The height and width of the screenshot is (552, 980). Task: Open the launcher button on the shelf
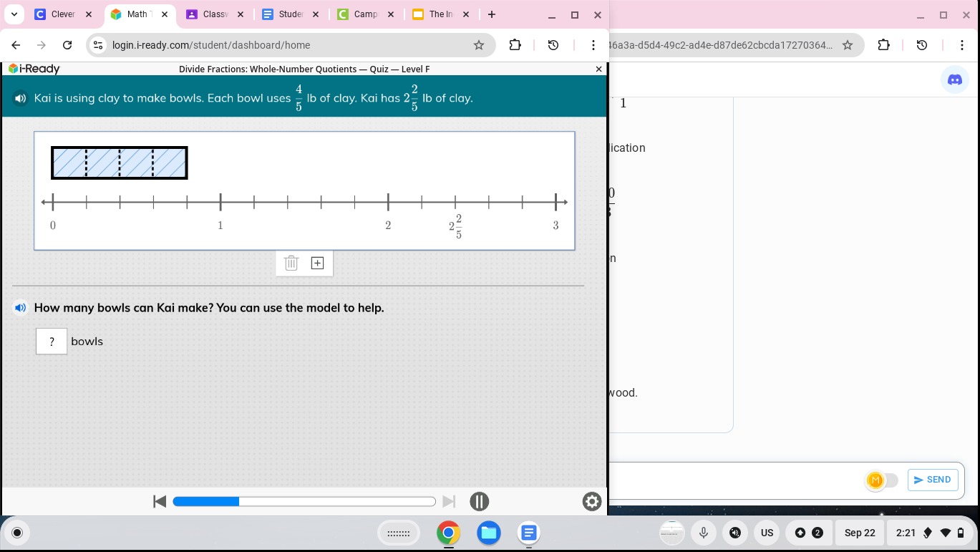pyautogui.click(x=17, y=533)
